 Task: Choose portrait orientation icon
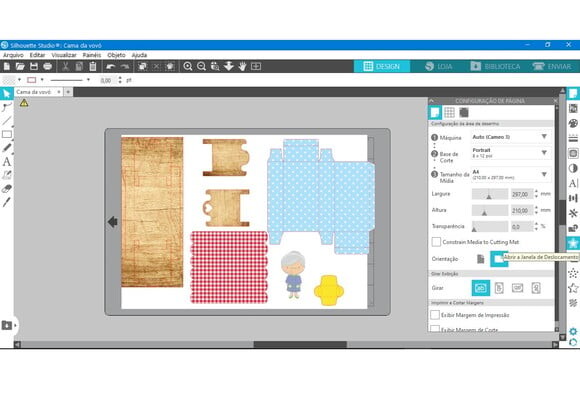point(480,259)
